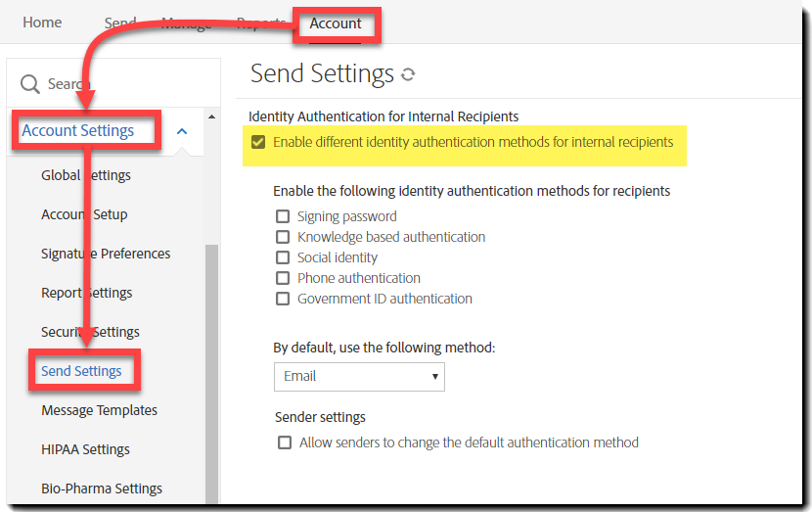
Task: Collapse the Account Settings chevron
Action: point(182,131)
